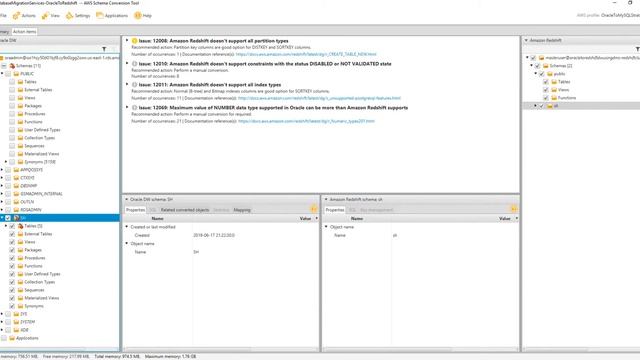Click the grey icon on Issue 12010

click(134, 64)
